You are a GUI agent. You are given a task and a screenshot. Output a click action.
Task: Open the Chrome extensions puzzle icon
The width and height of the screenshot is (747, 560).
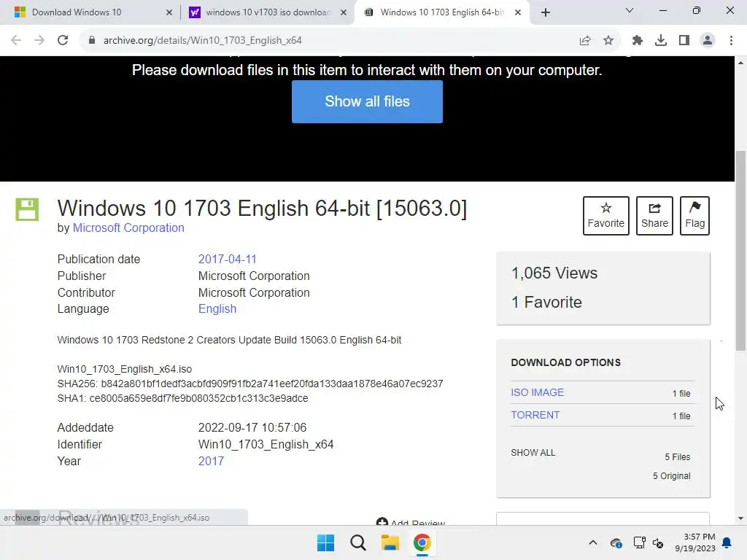click(638, 41)
